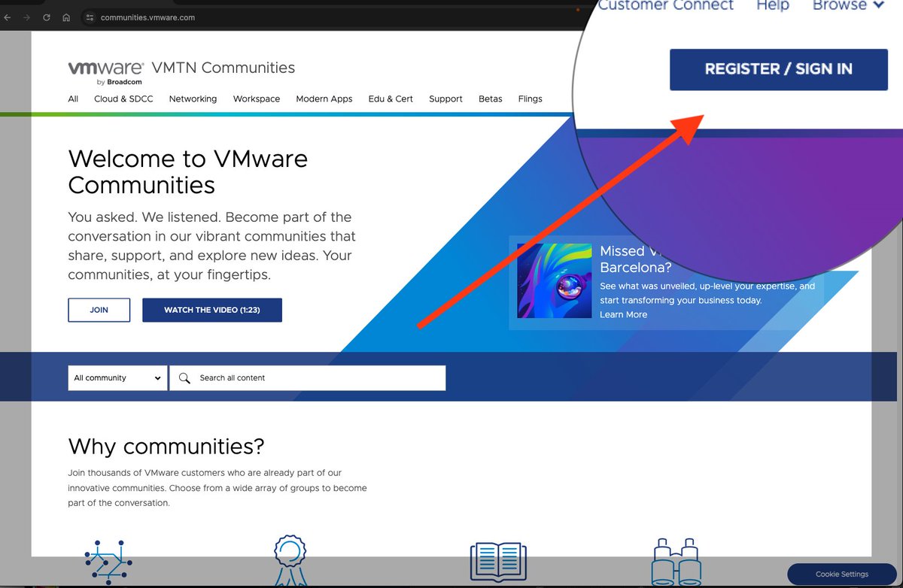Viewport: 903px width, 588px height.
Task: Click the colorful event banner thumbnail
Action: 554,280
